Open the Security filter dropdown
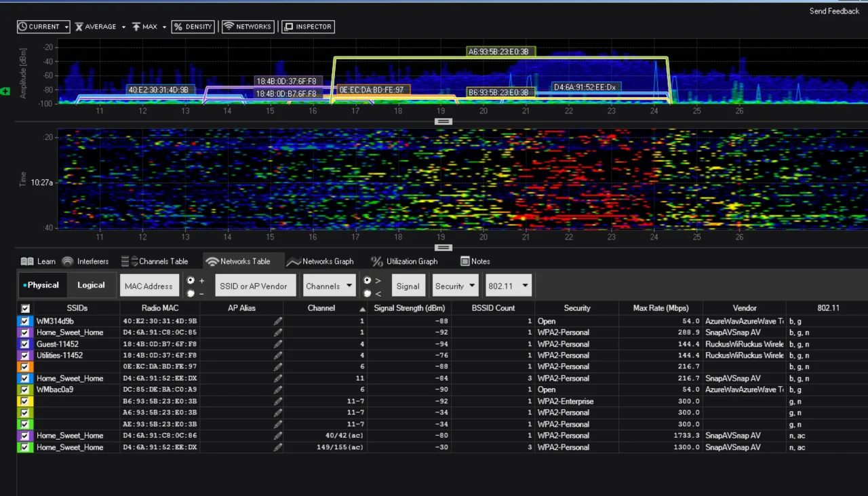This screenshot has width=868, height=496. point(455,286)
